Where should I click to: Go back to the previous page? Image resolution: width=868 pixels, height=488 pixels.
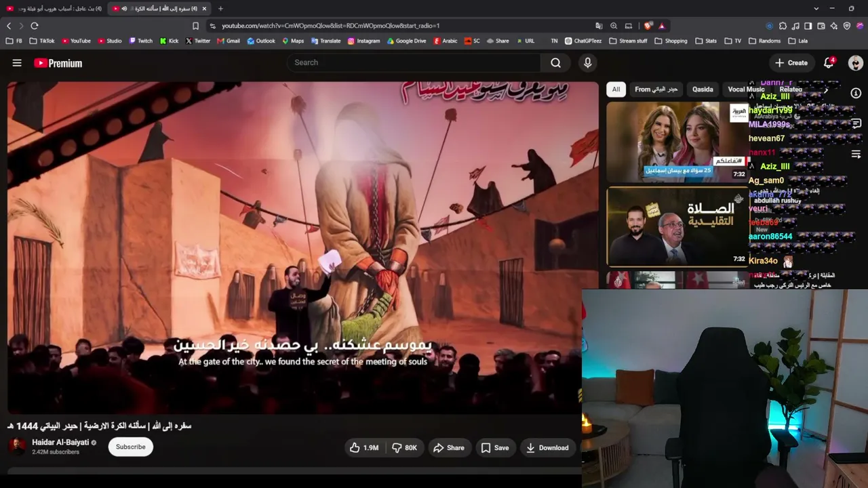[x=9, y=26]
